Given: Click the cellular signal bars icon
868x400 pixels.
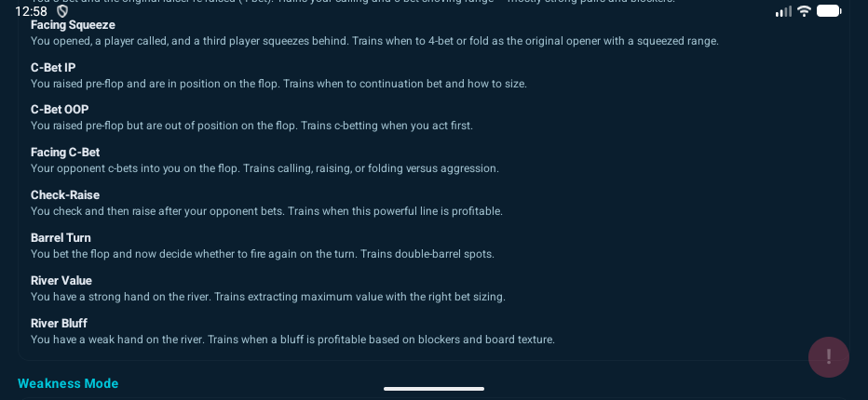Looking at the screenshot, I should 783,11.
